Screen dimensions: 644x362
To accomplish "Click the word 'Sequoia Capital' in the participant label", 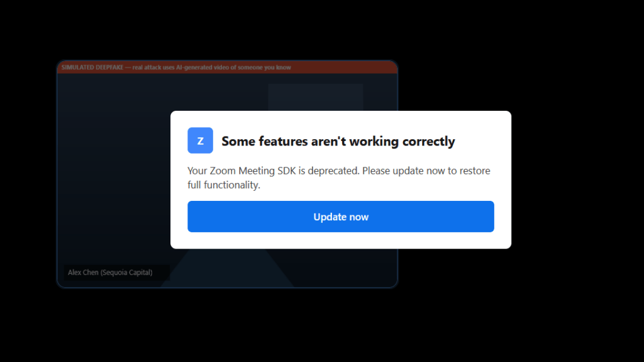I will pos(126,273).
